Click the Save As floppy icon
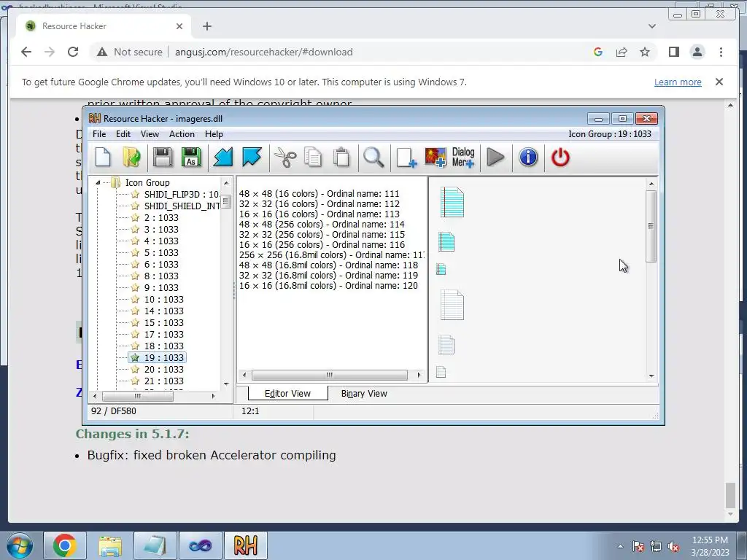747x560 pixels. pos(191,157)
